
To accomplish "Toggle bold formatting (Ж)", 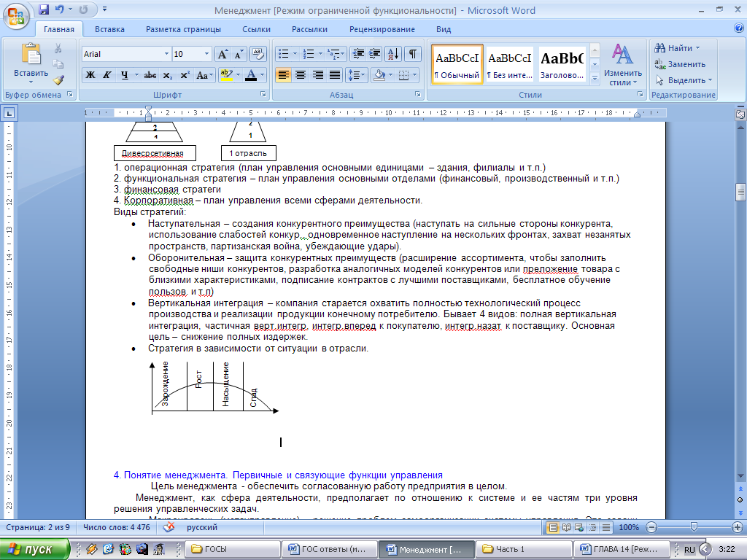I will [90, 75].
